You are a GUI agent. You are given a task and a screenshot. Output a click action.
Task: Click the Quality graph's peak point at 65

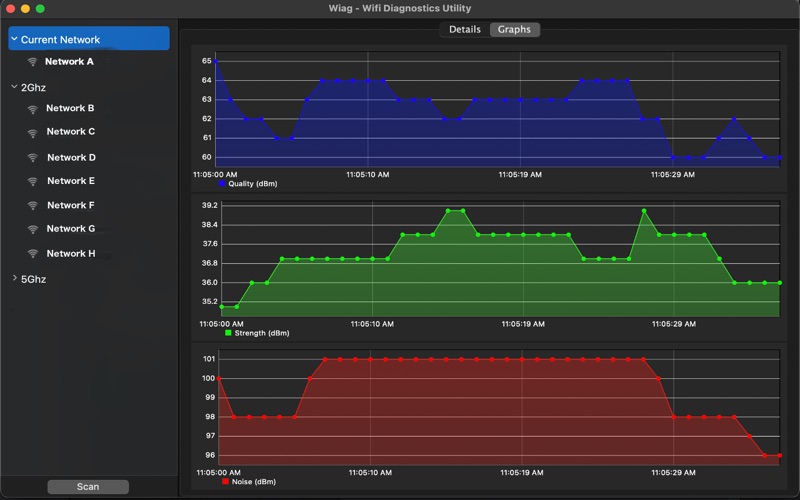tap(216, 61)
